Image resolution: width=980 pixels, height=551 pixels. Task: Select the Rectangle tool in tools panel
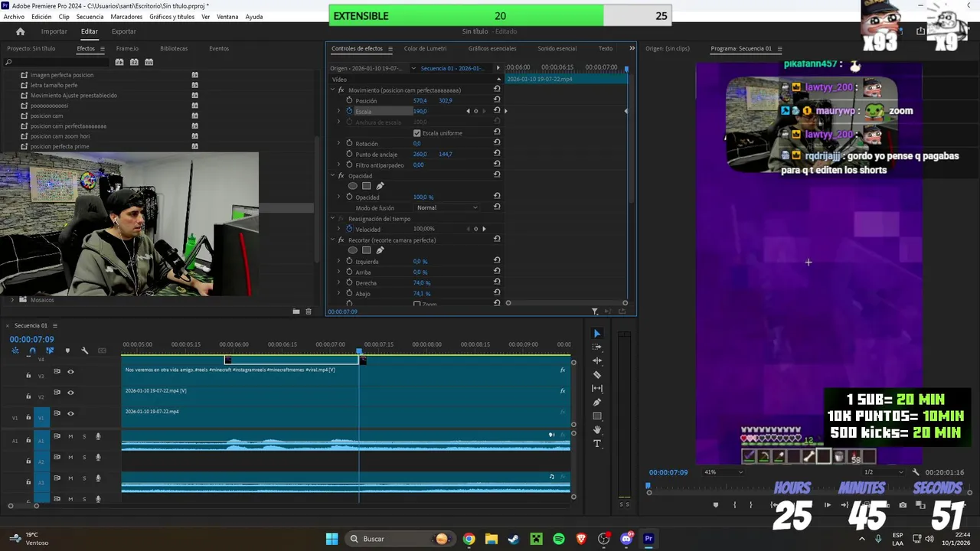[597, 416]
